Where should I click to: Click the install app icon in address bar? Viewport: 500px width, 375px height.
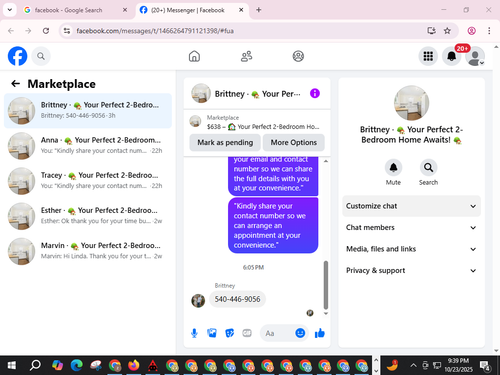[x=431, y=31]
